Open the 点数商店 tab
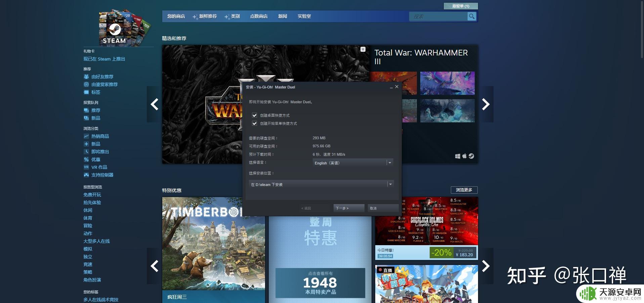This screenshot has height=303, width=644. pyautogui.click(x=259, y=16)
